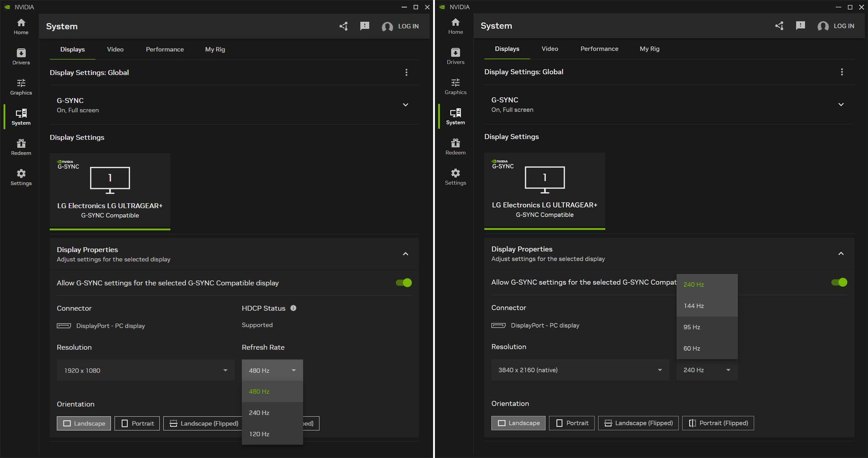
Task: Toggle Allow G-SYNC settings switch in right window
Action: coord(839,282)
